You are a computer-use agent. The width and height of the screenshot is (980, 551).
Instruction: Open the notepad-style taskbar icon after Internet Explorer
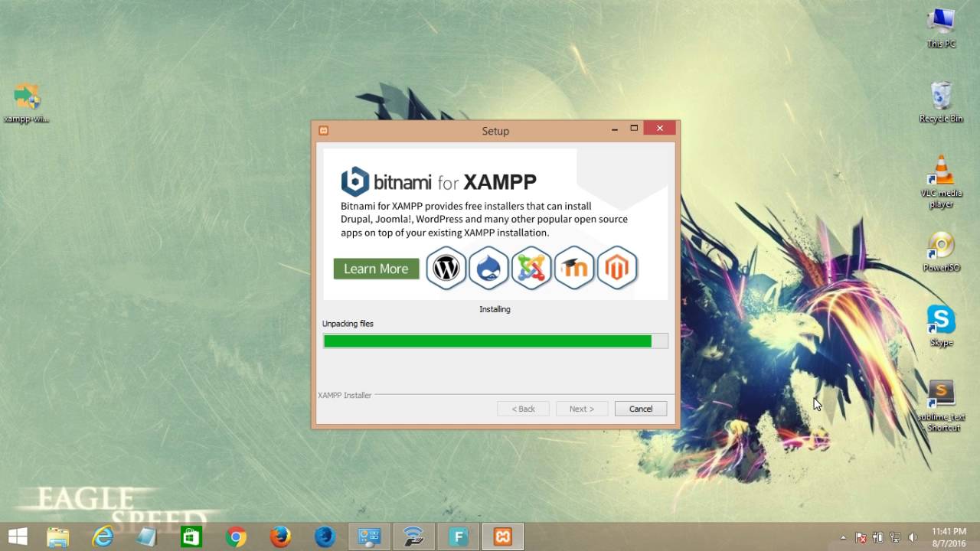click(147, 536)
